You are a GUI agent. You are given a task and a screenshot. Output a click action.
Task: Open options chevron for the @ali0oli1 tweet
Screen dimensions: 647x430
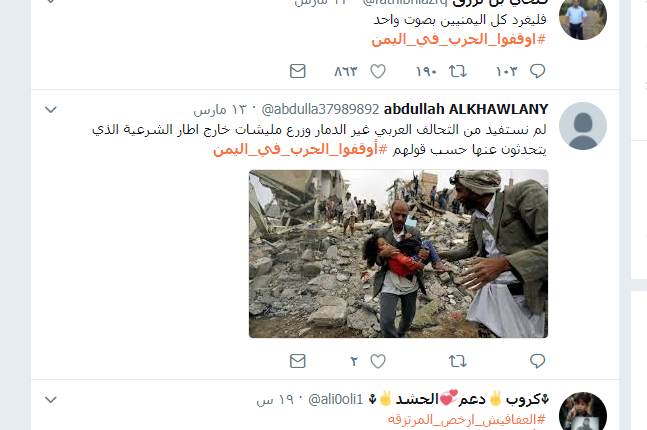click(50, 399)
